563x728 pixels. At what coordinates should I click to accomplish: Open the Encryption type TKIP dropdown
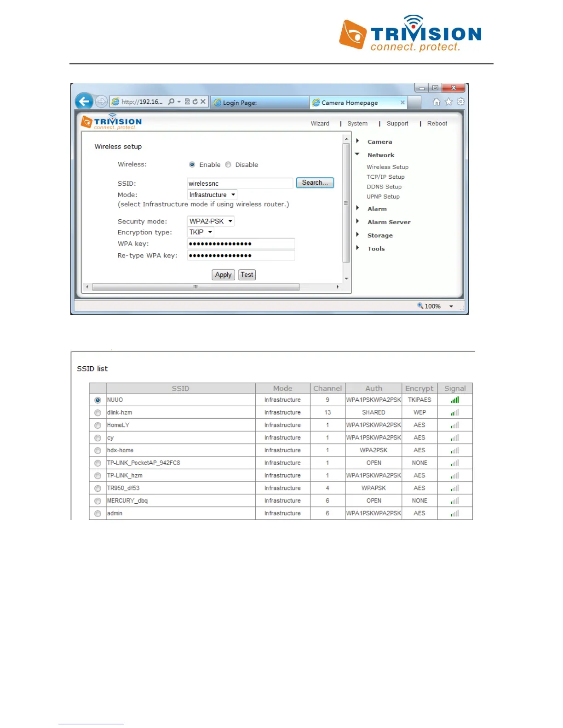pyautogui.click(x=201, y=232)
